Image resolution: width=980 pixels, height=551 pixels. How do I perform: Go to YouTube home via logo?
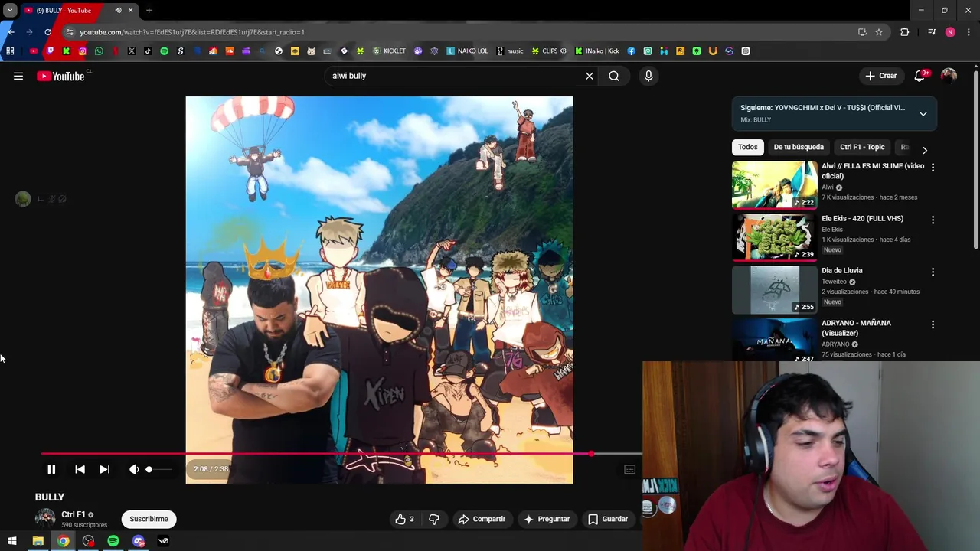pos(60,76)
